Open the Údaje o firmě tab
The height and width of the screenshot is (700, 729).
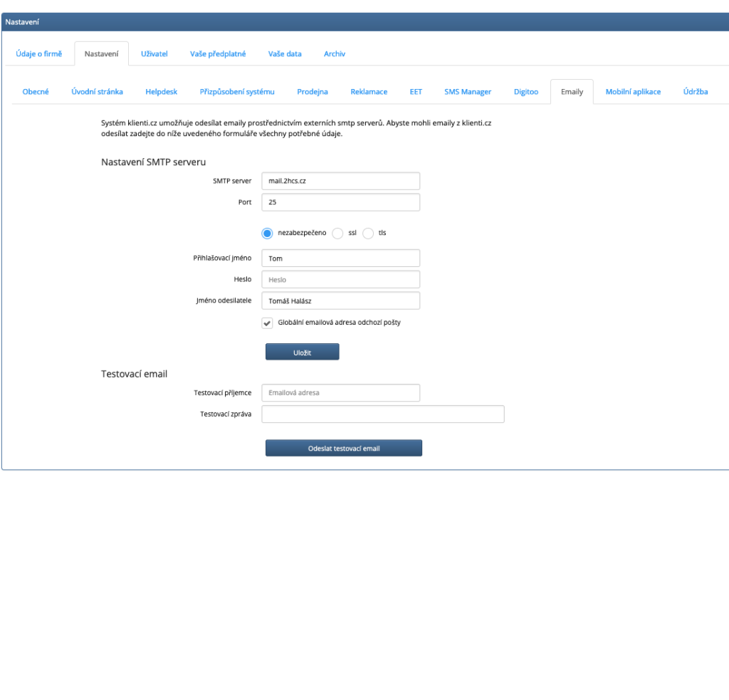[x=39, y=54]
